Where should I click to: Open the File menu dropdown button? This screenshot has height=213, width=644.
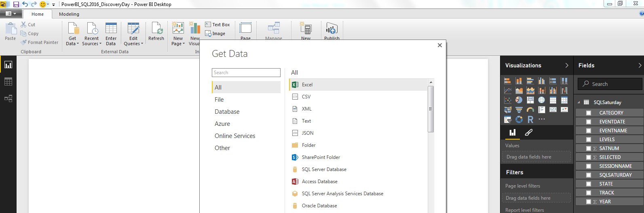click(11, 14)
